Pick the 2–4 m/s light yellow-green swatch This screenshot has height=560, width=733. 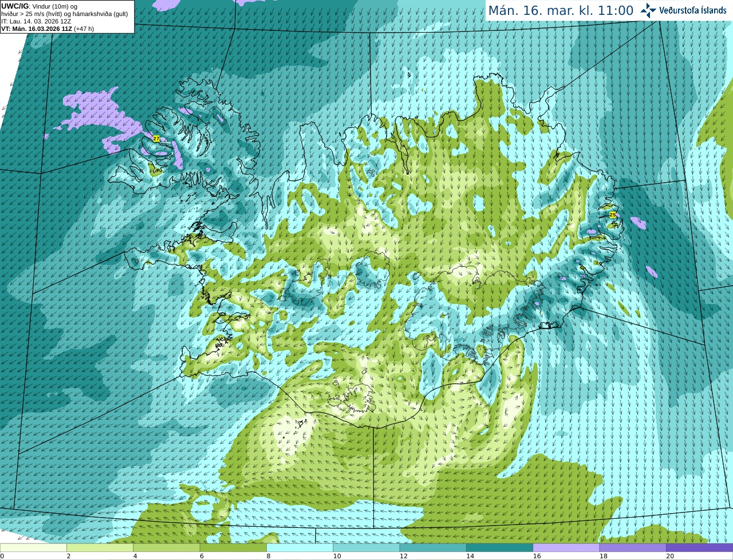pyautogui.click(x=100, y=547)
